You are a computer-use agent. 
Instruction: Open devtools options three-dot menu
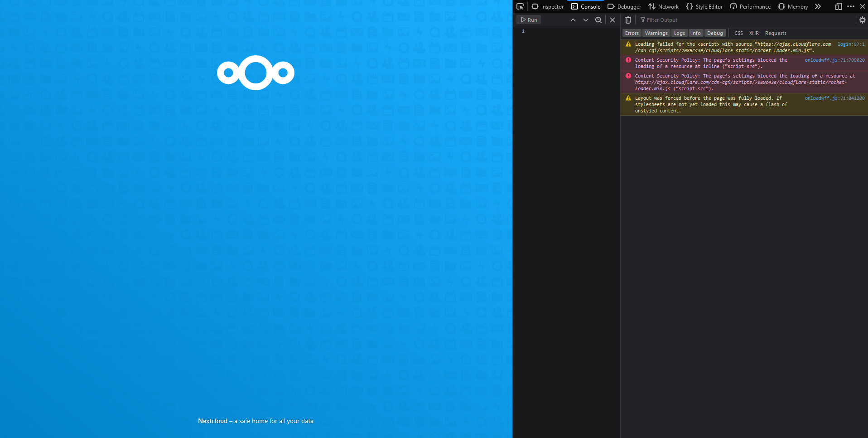click(851, 6)
